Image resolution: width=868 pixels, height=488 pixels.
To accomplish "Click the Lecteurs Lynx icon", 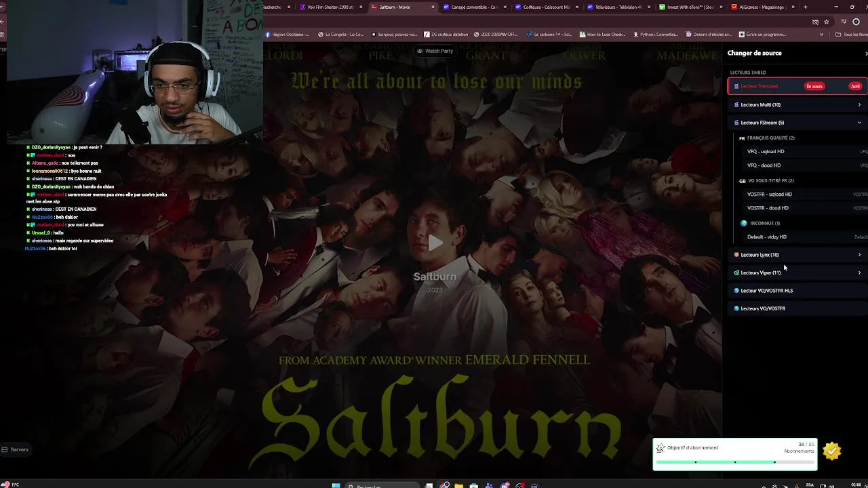I will pos(736,255).
